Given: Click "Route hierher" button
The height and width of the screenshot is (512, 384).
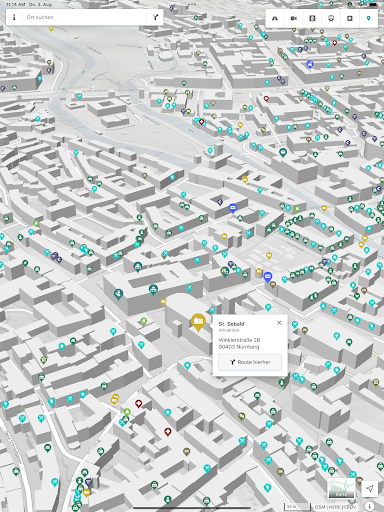Looking at the screenshot, I should (250, 362).
